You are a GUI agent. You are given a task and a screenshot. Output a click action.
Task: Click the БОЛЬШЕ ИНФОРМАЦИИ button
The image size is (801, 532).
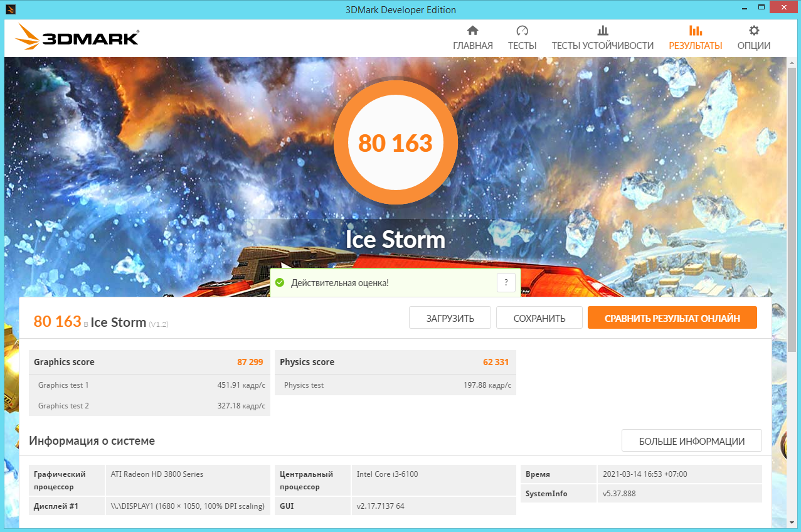pyautogui.click(x=692, y=441)
